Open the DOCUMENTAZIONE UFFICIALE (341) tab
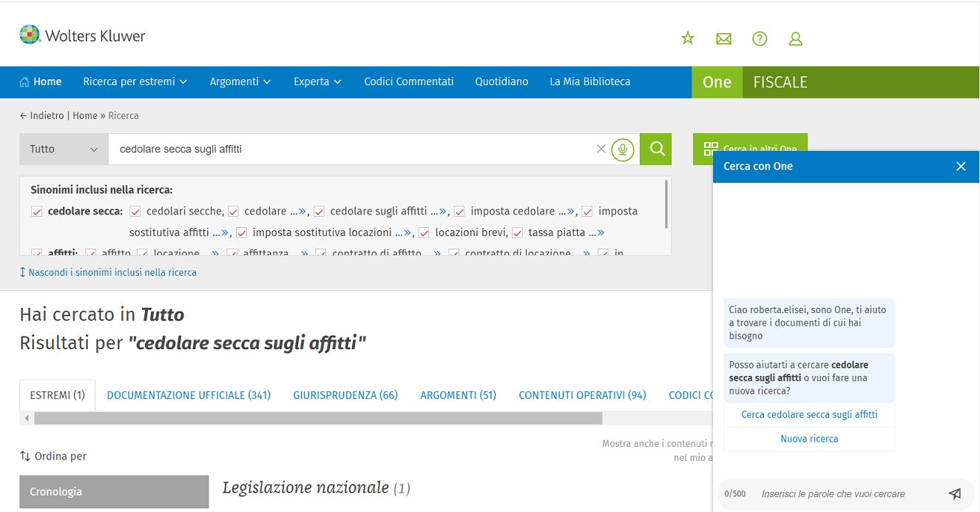The image size is (980, 512). click(x=189, y=395)
